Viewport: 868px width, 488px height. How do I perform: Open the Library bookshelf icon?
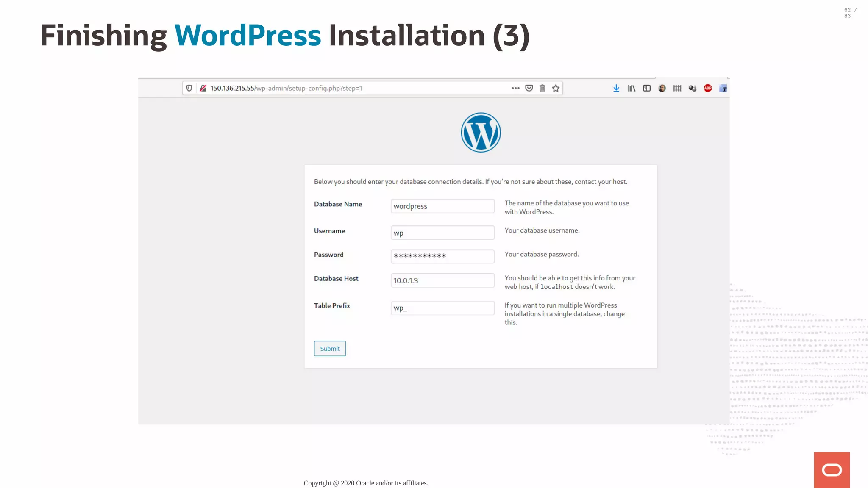(x=632, y=88)
